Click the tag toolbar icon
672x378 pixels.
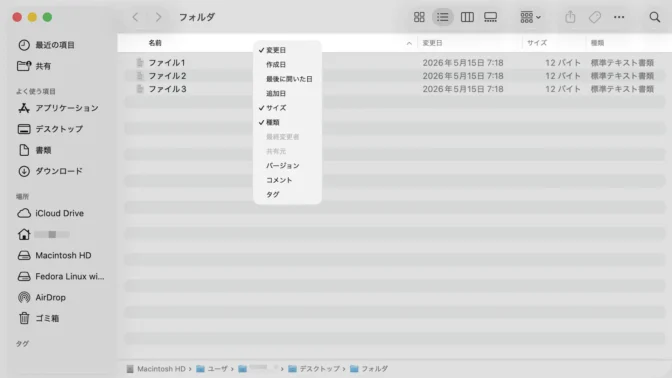coord(594,17)
